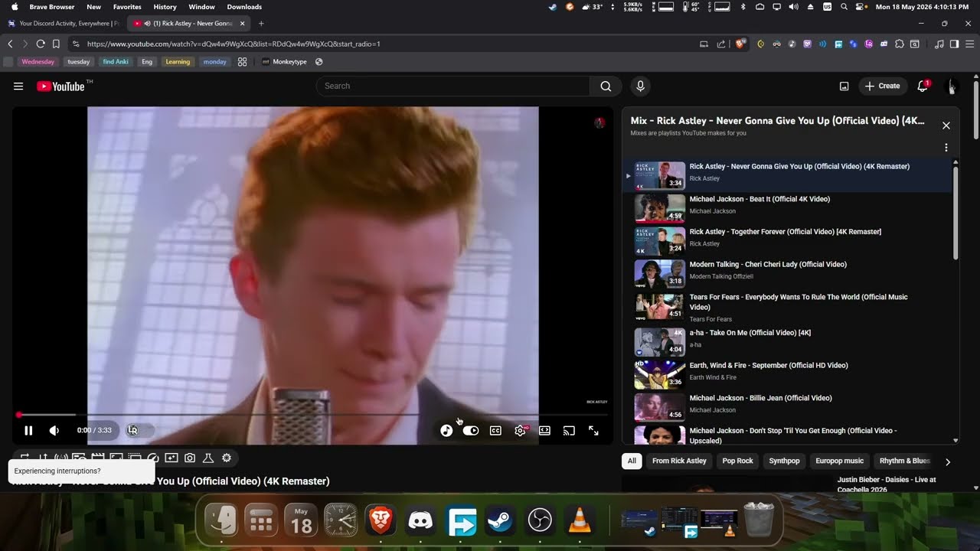Enter fullscreen mode
The image size is (980, 551).
click(x=593, y=431)
